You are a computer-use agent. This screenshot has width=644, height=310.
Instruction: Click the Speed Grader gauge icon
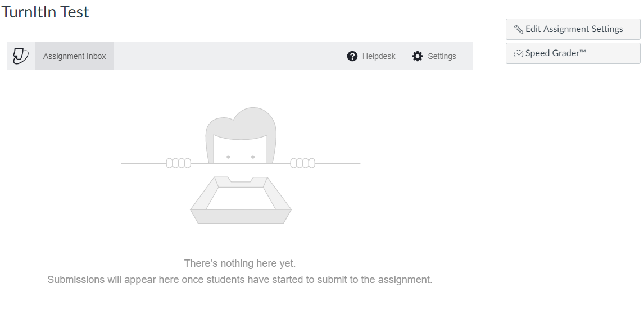click(x=519, y=53)
